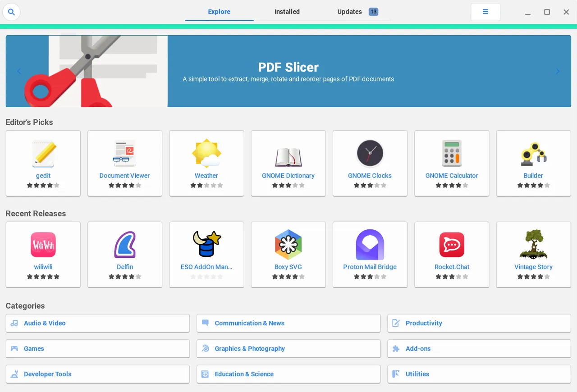Click the Boxy SVG name
Viewport: 577px width, 392px height.
288,267
